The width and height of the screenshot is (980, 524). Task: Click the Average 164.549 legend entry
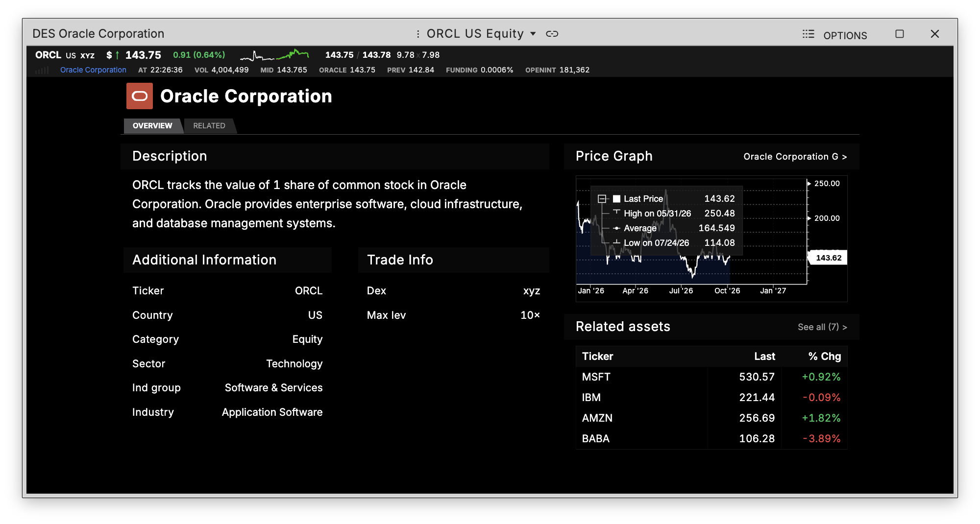[674, 228]
